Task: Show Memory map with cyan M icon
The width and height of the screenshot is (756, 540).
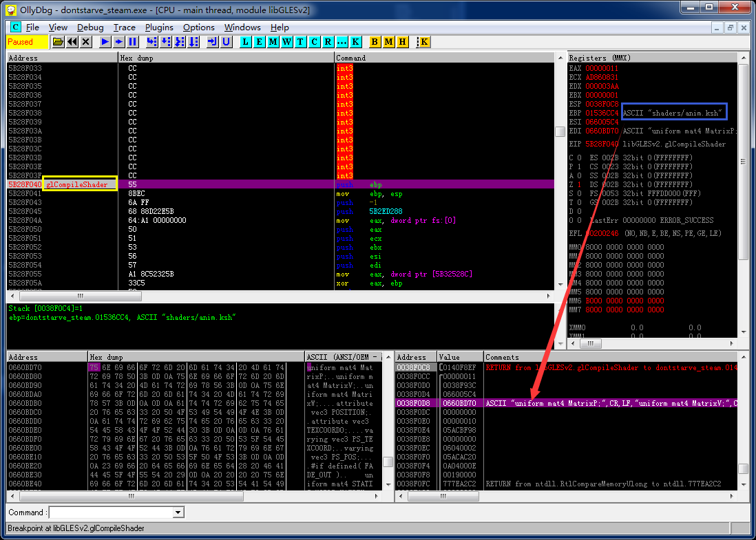Action: pyautogui.click(x=273, y=42)
